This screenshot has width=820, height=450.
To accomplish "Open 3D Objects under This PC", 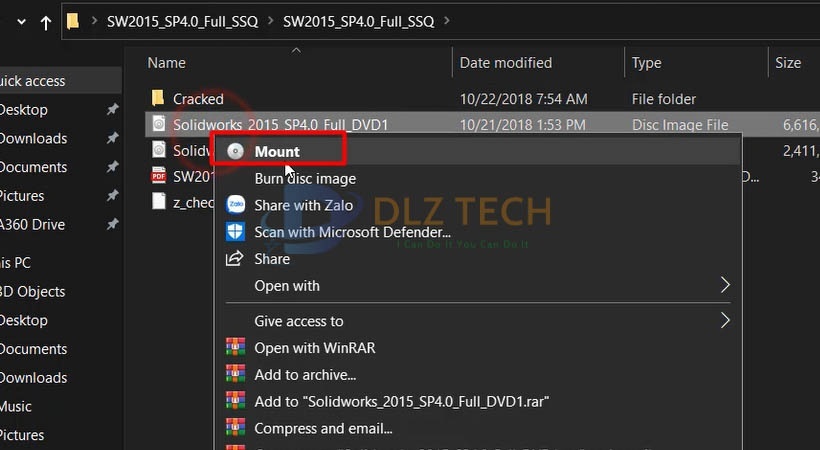I will tap(32, 291).
